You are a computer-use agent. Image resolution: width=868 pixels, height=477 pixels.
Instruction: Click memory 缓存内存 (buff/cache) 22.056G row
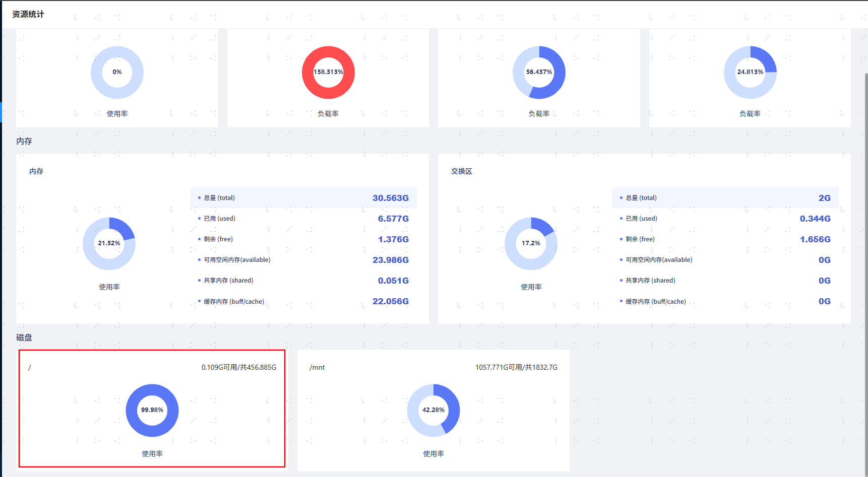[x=303, y=301]
